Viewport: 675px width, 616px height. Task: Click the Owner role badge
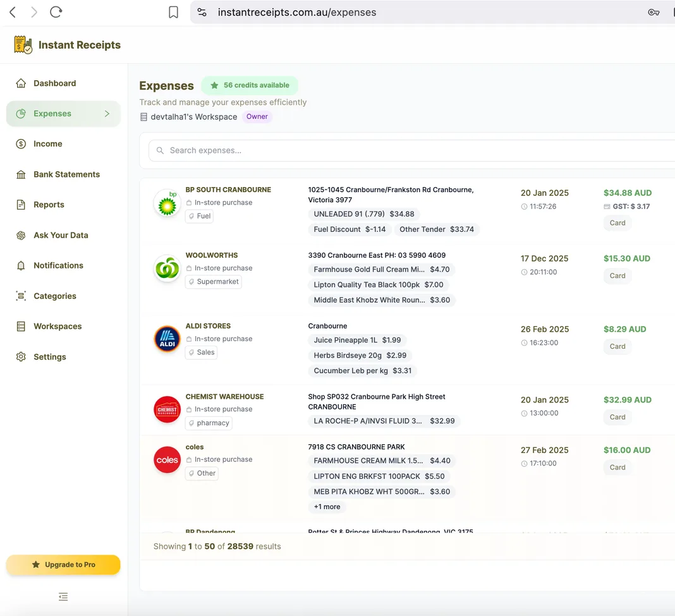tap(257, 117)
